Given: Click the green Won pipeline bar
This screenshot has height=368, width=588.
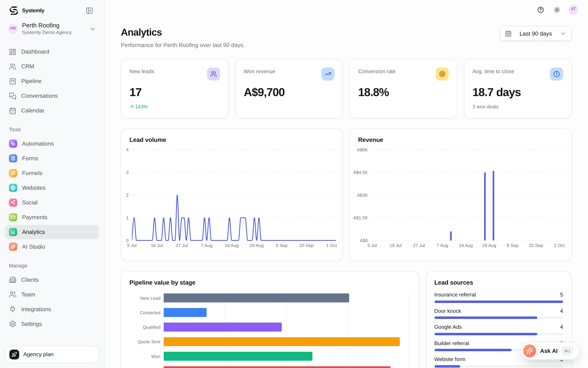Looking at the screenshot, I should pos(238,356).
